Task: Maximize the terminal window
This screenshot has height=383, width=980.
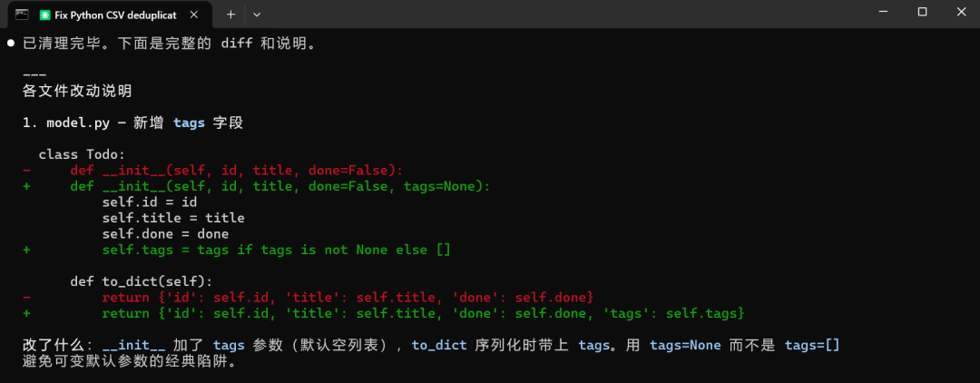Action: 922,12
